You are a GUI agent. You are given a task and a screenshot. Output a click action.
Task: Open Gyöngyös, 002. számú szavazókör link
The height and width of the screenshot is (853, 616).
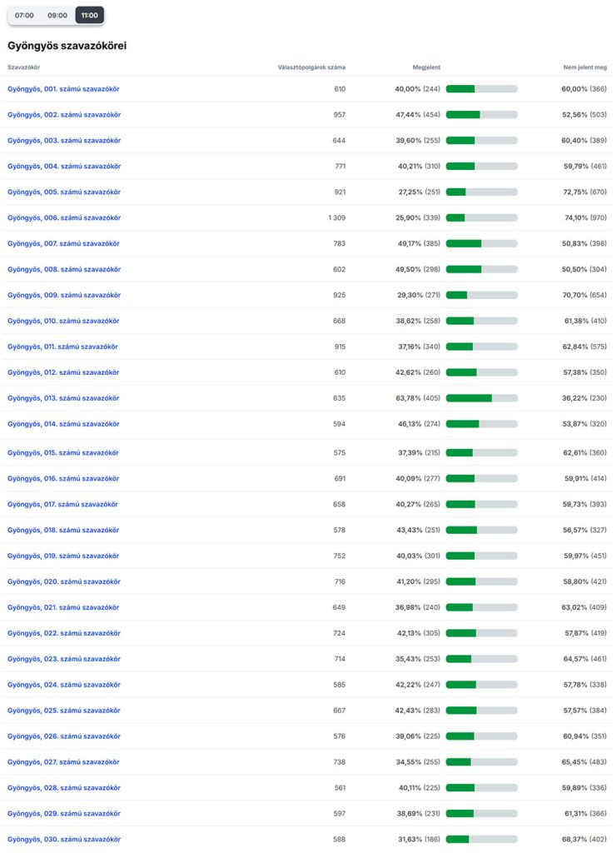(64, 114)
